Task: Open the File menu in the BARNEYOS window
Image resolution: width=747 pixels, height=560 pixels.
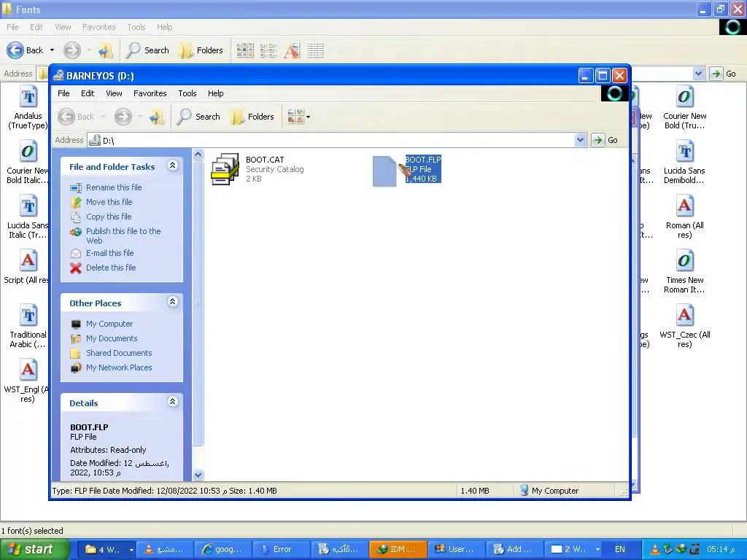Action: (x=63, y=93)
